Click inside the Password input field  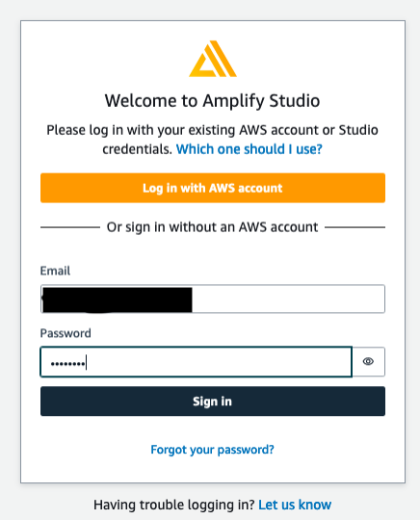click(x=196, y=362)
